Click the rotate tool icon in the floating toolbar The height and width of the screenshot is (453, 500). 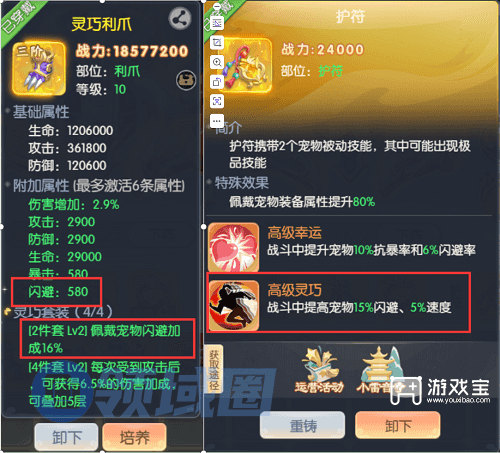pyautogui.click(x=217, y=81)
